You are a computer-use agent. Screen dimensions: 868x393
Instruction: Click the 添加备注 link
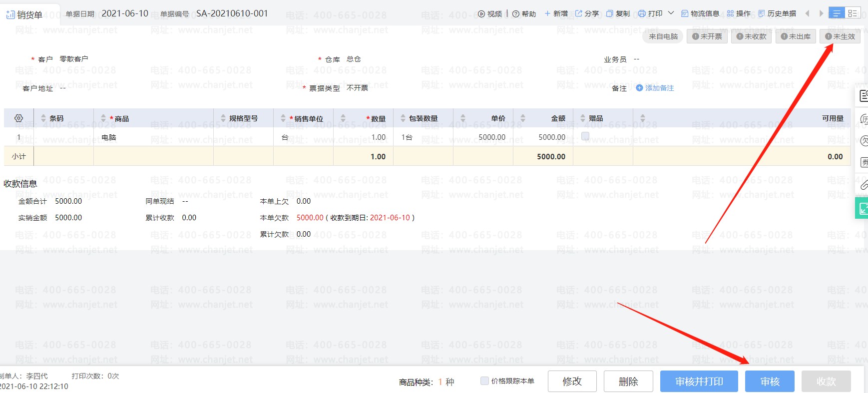pyautogui.click(x=655, y=88)
